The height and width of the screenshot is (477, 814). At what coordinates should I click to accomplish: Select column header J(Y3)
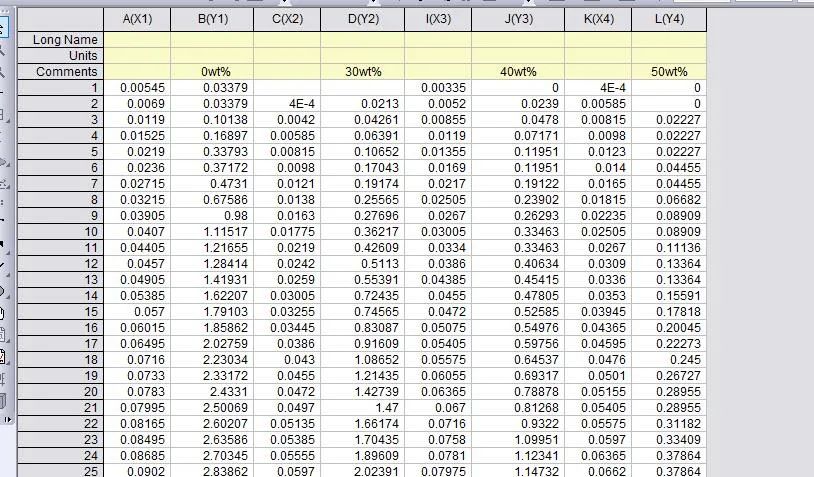(518, 19)
